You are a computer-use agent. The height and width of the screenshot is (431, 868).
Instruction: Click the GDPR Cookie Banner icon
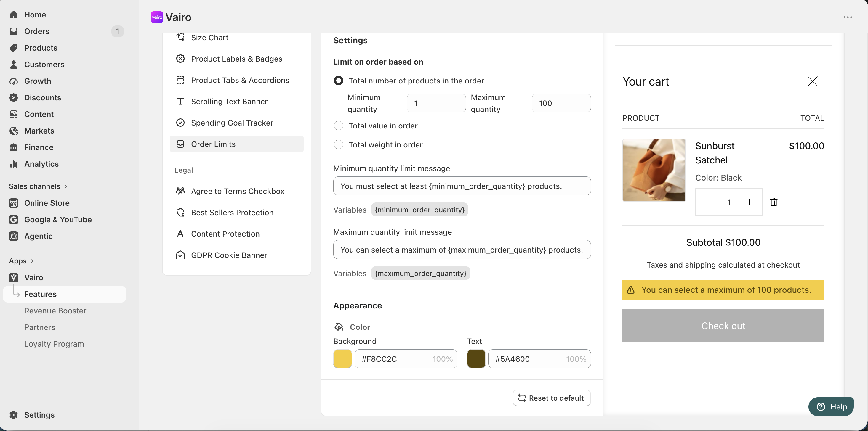pyautogui.click(x=180, y=255)
